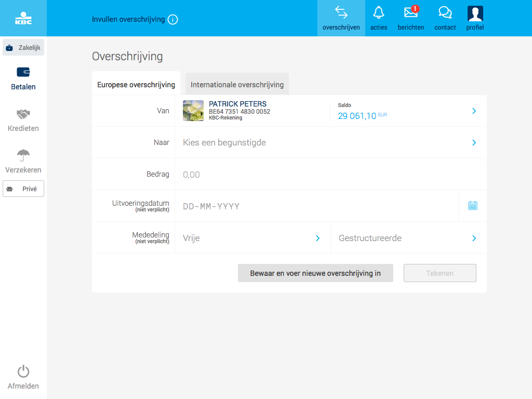Open the info icon beside Invullen overschrijving
Viewport: 532px width, 399px height.
pyautogui.click(x=173, y=20)
